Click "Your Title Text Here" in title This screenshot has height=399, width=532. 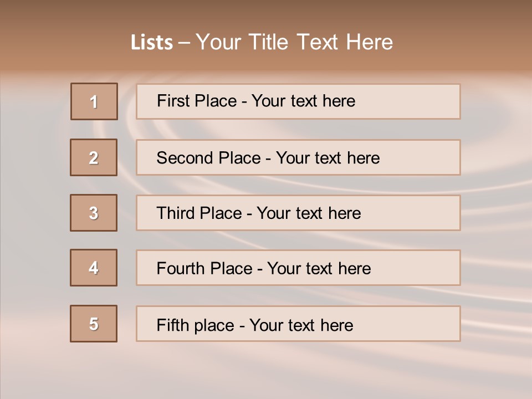(x=294, y=42)
